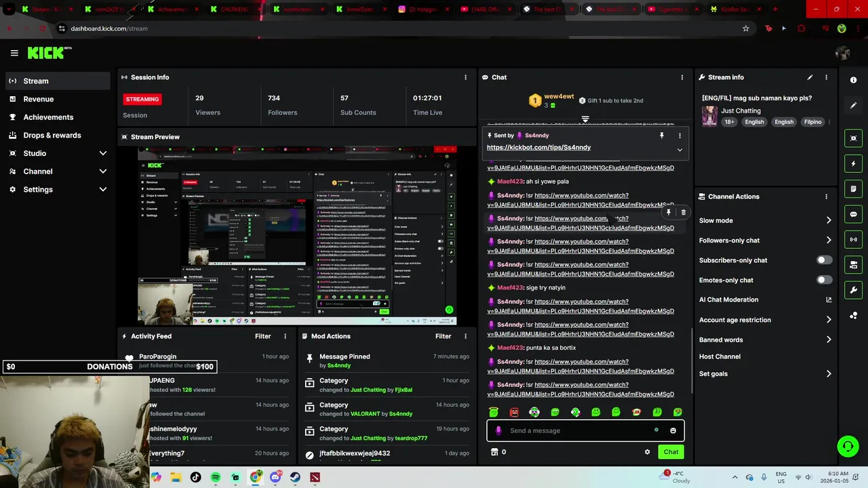Bookmark this page with star icon
Viewport: 868px width, 488px height.
pos(746,28)
